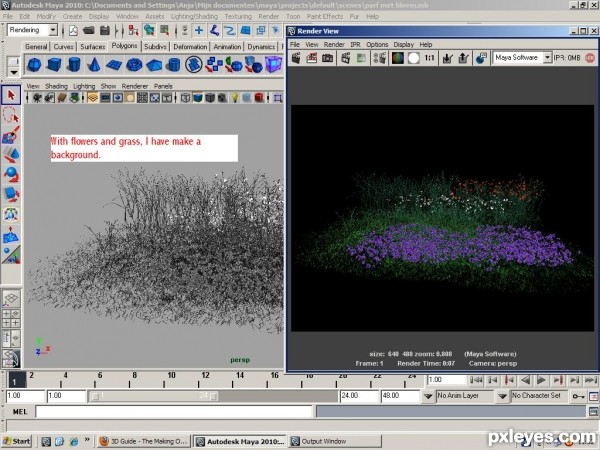Toggle the Film Gate display
Screen dimensions: 600x450
(105, 98)
